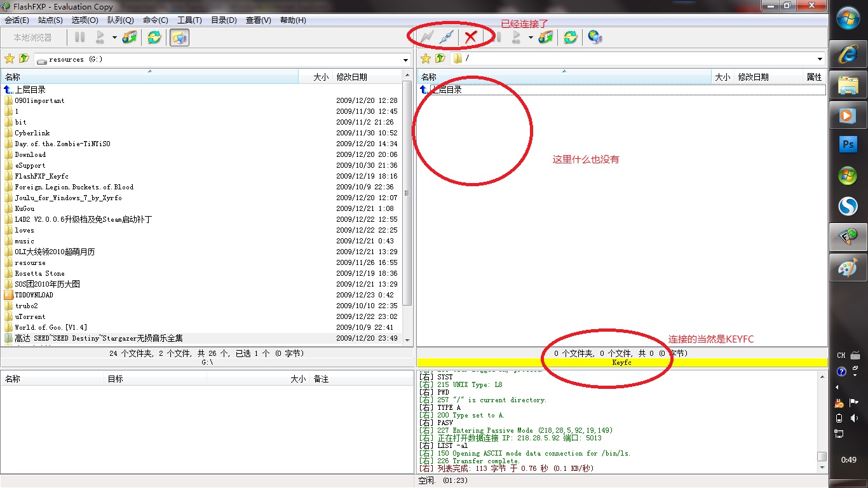Click the local pane transfer files icon
The image size is (868, 488).
(130, 37)
